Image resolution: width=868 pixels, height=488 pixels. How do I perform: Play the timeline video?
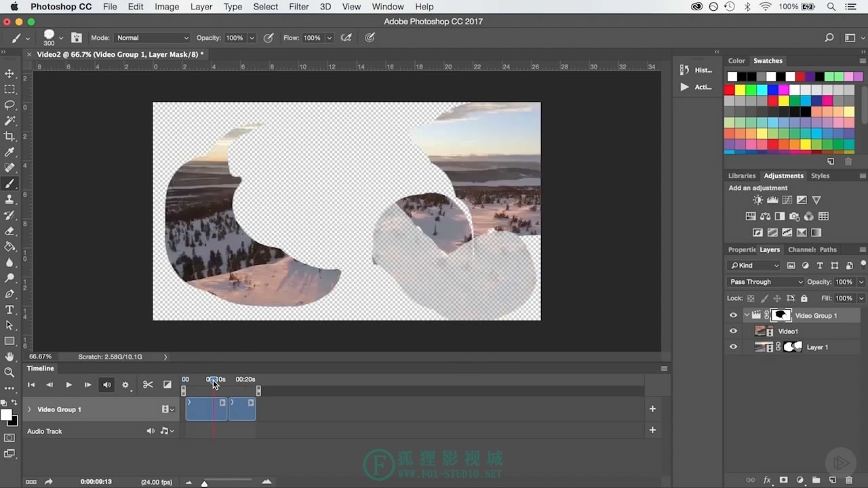[68, 385]
